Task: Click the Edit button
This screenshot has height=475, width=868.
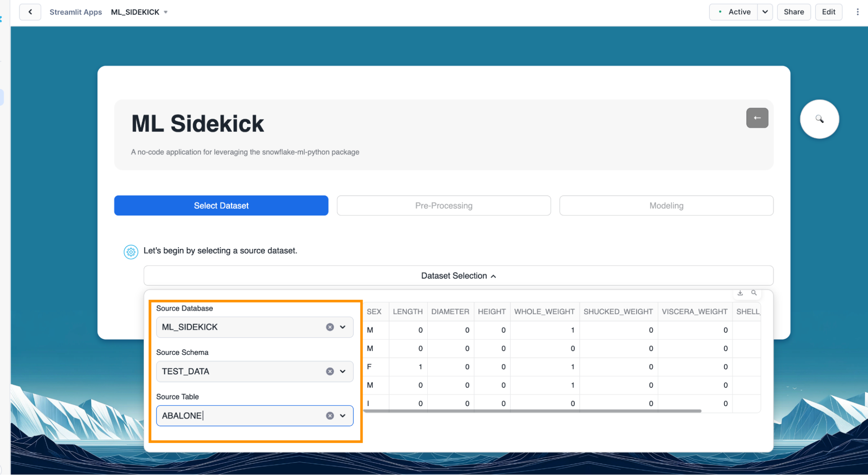Action: pyautogui.click(x=828, y=12)
